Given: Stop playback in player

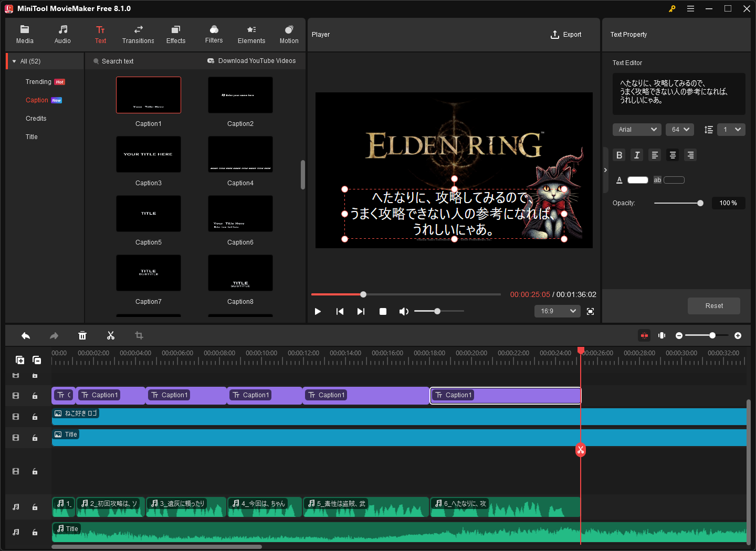Looking at the screenshot, I should [383, 312].
